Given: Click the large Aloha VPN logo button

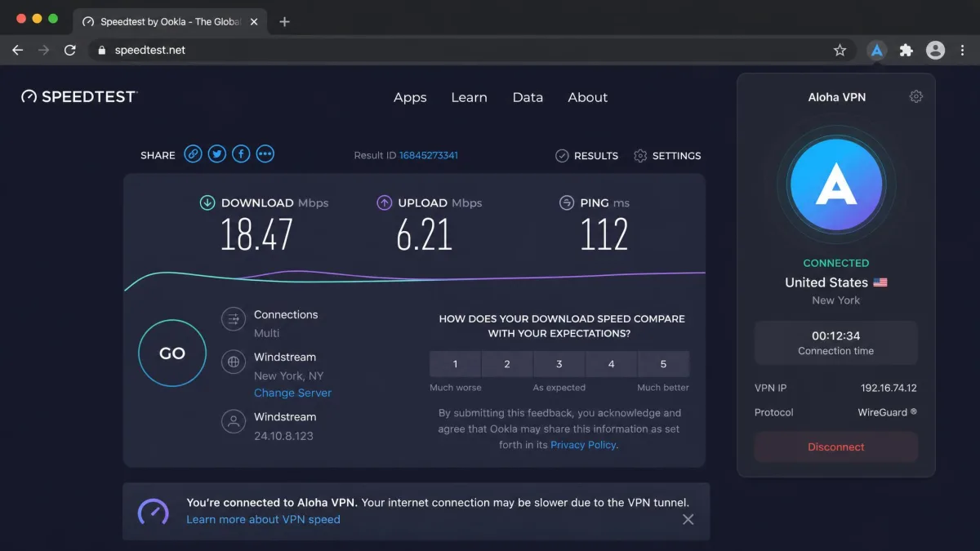Looking at the screenshot, I should (836, 184).
